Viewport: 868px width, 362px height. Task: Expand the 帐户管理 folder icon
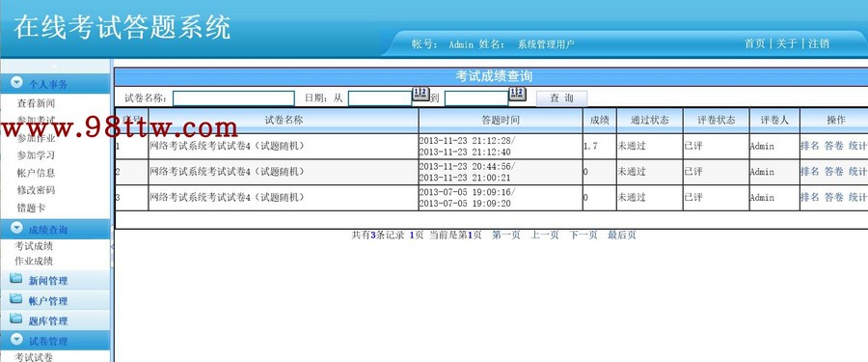point(16,299)
